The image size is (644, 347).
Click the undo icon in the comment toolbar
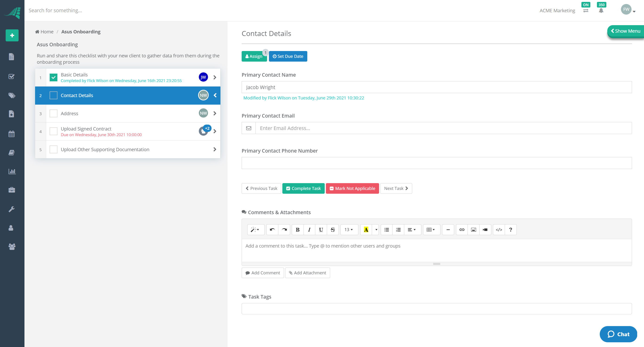click(x=272, y=230)
